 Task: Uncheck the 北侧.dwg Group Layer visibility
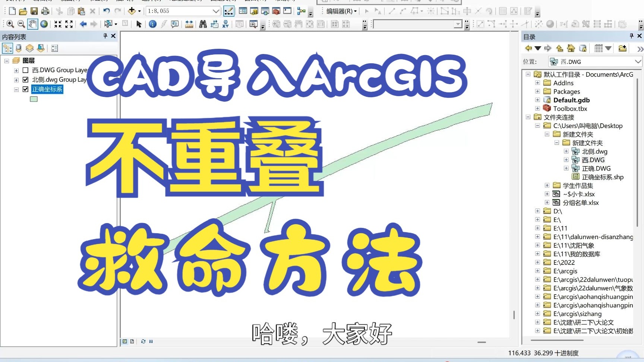coord(25,80)
